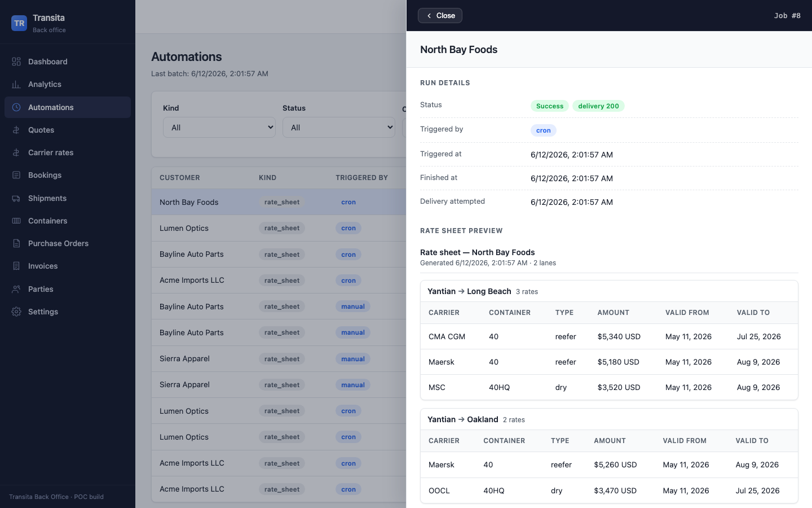Click the cron badge under Triggered by
The height and width of the screenshot is (508, 812).
[x=544, y=130]
